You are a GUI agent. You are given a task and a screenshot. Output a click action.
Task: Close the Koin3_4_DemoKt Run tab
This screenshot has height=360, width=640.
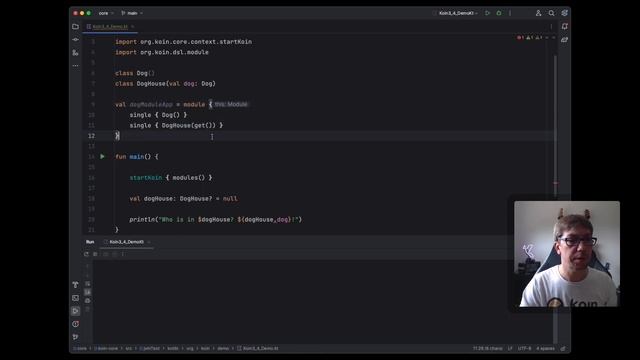[149, 242]
